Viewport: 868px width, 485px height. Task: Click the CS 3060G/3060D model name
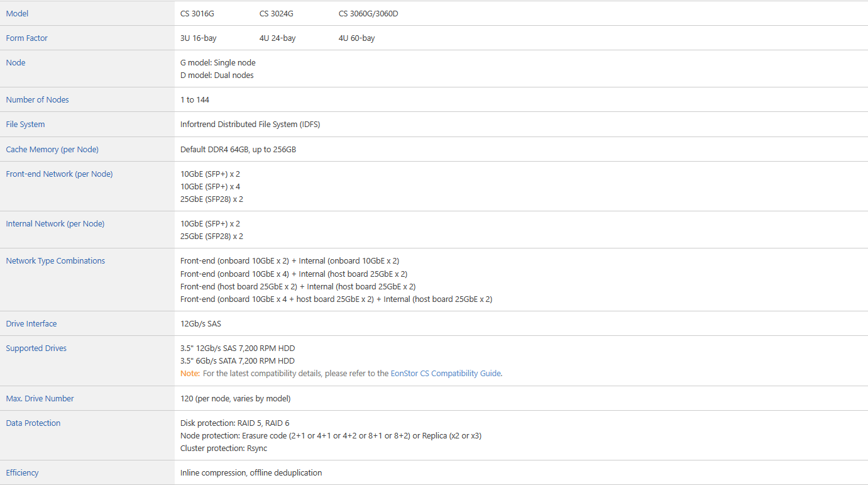pos(368,13)
